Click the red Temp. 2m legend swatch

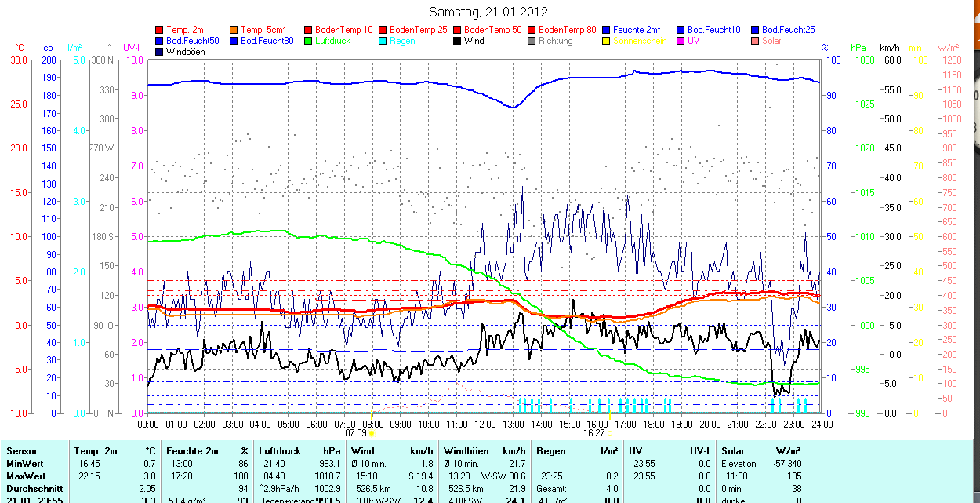(x=160, y=30)
